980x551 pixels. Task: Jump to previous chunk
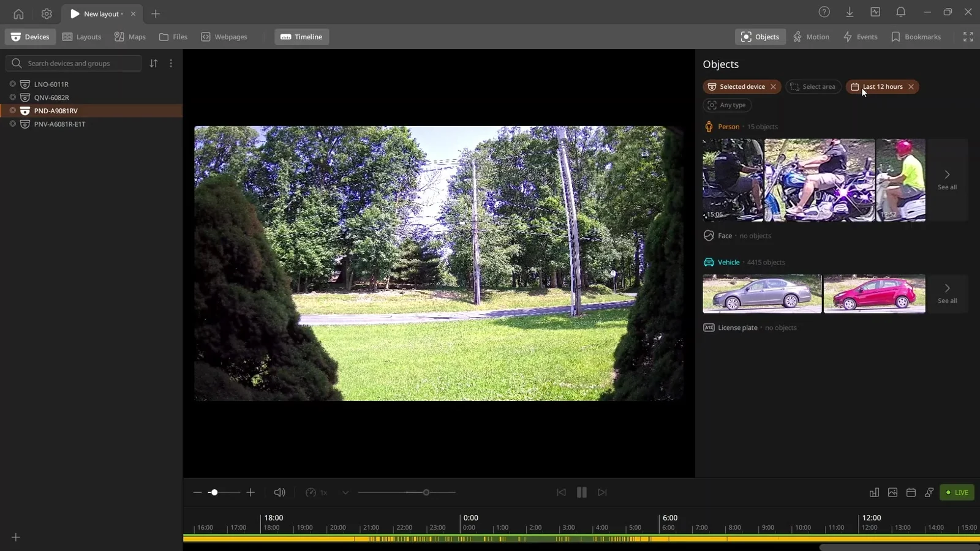(561, 492)
